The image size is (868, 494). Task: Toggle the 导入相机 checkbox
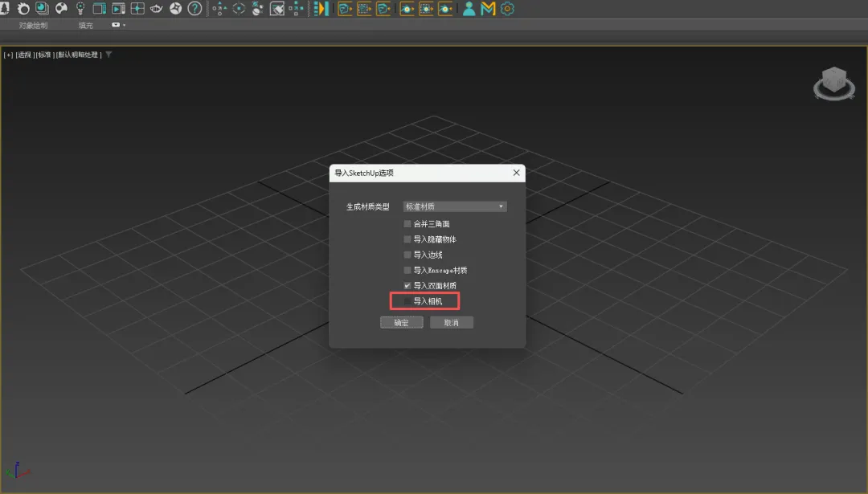pyautogui.click(x=407, y=301)
